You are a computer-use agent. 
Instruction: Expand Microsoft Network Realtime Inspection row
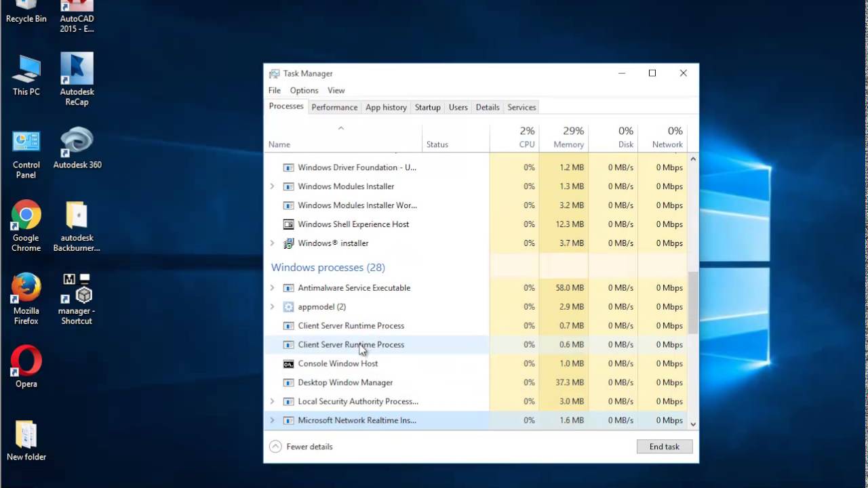[273, 421]
